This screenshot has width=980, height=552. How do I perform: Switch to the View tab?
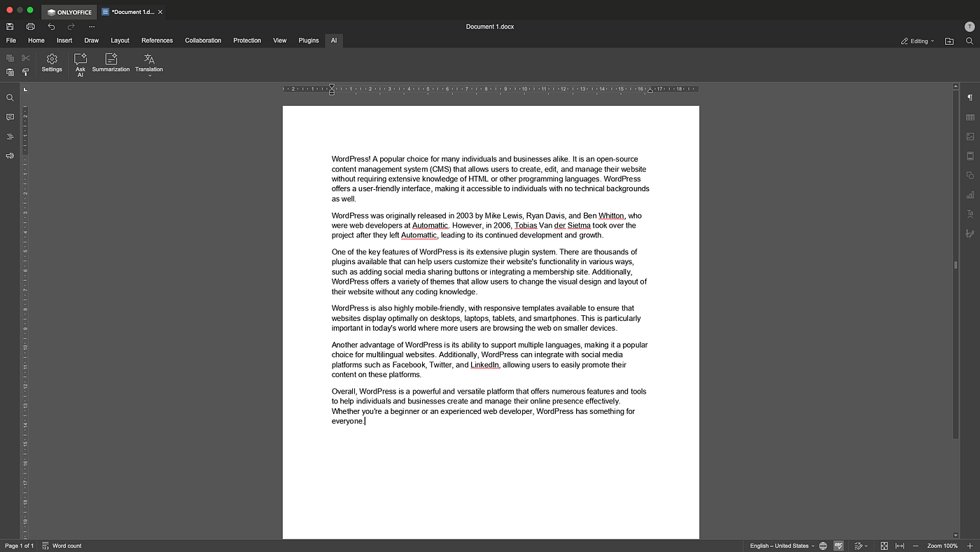(x=280, y=41)
